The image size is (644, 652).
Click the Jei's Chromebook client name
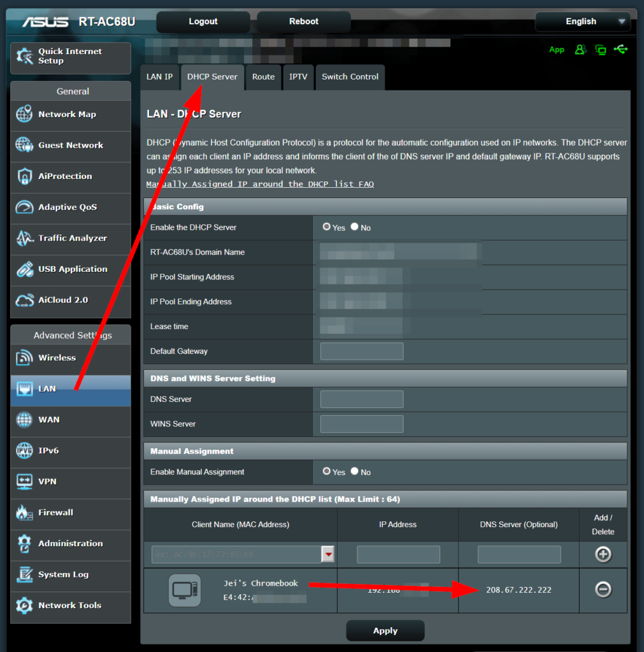point(261,583)
